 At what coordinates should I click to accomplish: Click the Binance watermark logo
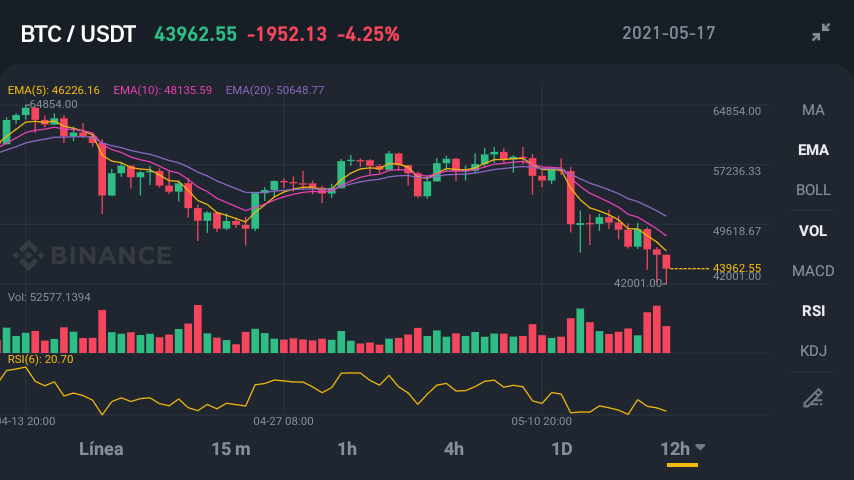point(93,255)
